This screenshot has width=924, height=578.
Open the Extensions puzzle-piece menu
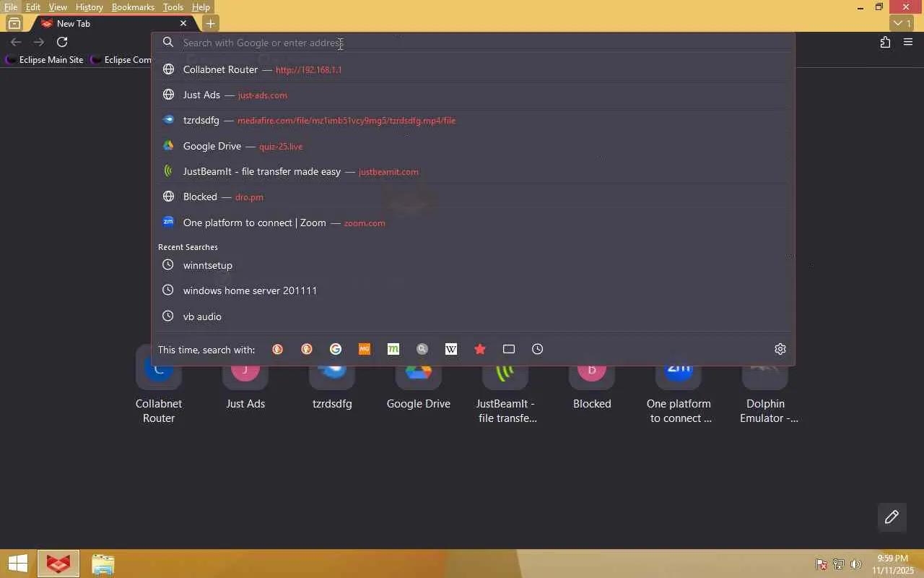coord(885,42)
